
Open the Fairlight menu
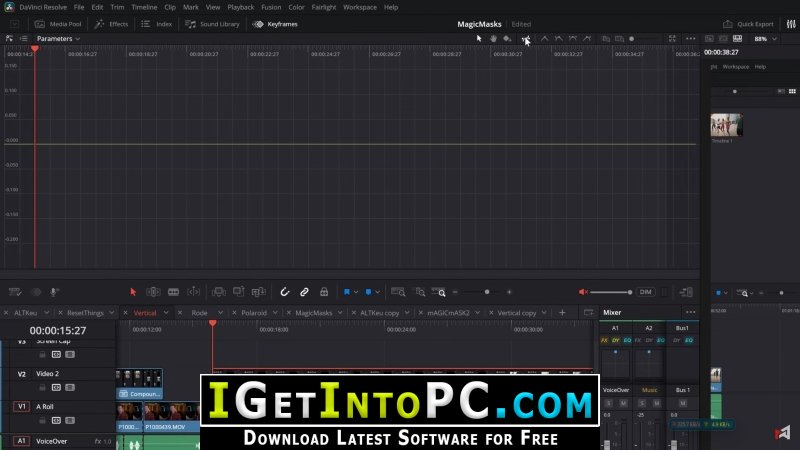click(323, 7)
